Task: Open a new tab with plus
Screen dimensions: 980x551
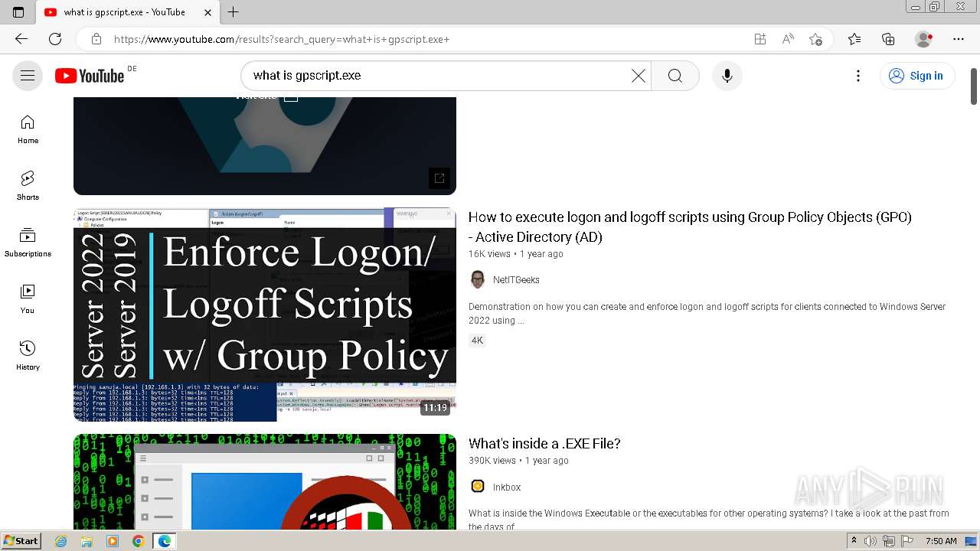Action: pyautogui.click(x=234, y=12)
